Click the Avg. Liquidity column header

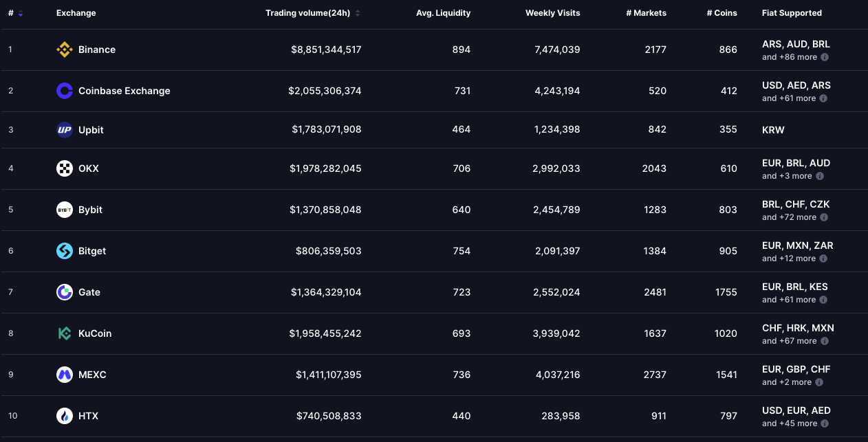coord(444,13)
